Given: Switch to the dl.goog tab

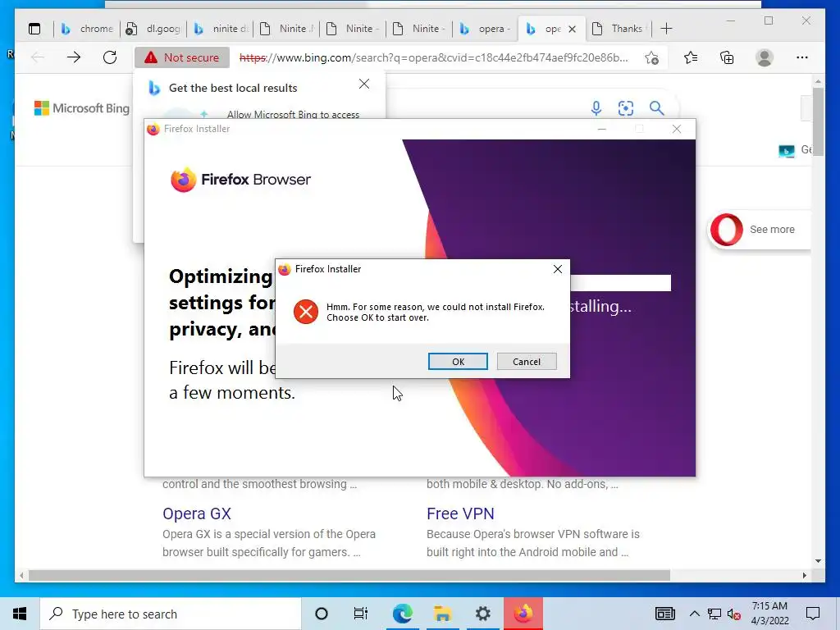Looking at the screenshot, I should pyautogui.click(x=153, y=29).
